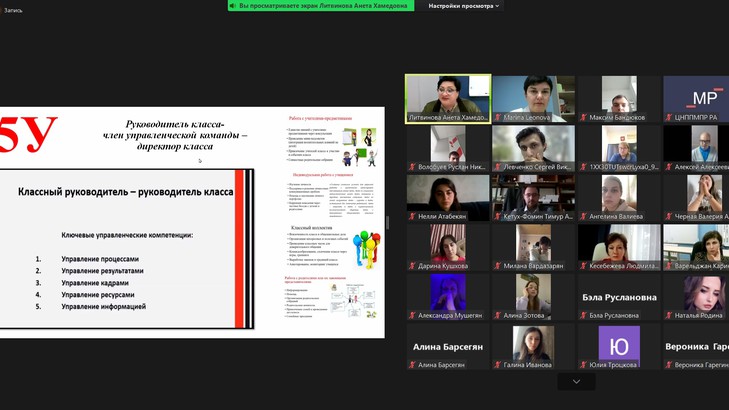Image resolution: width=729 pixels, height=410 pixels.
Task: Click the recording indicator labeled Запись
Action: click(x=13, y=10)
